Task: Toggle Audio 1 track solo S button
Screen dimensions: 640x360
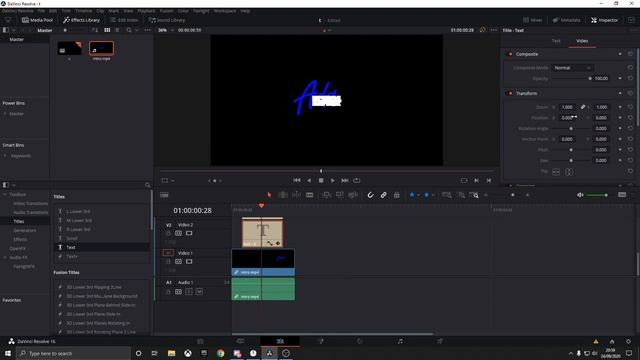Action: coord(189,292)
